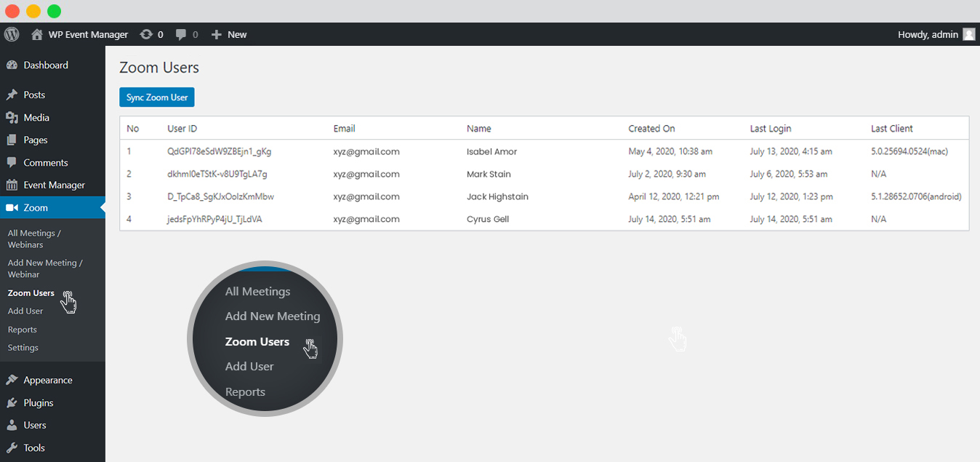
Task: Click the Media library icon
Action: point(12,117)
